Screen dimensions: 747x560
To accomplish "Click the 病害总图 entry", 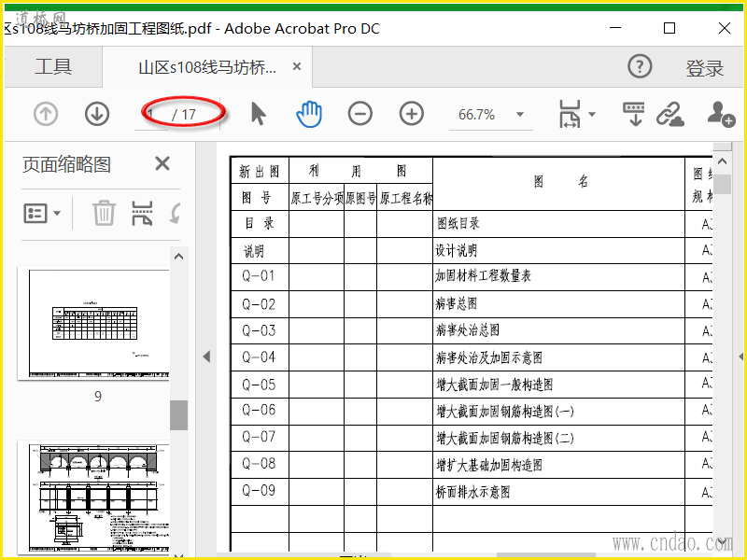I will point(457,303).
